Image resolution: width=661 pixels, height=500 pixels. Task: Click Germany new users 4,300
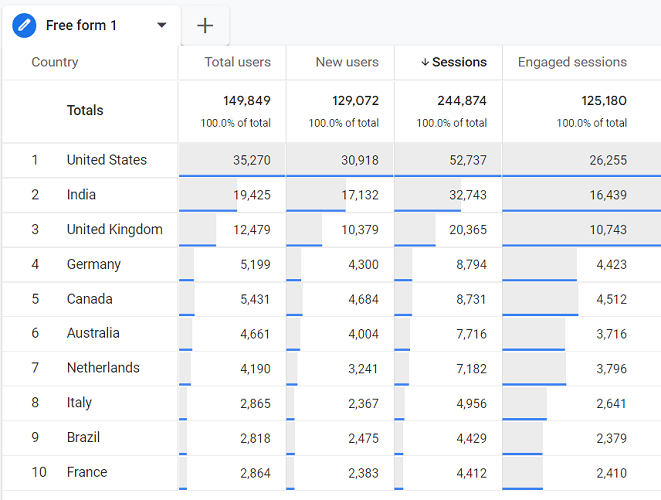tap(363, 264)
